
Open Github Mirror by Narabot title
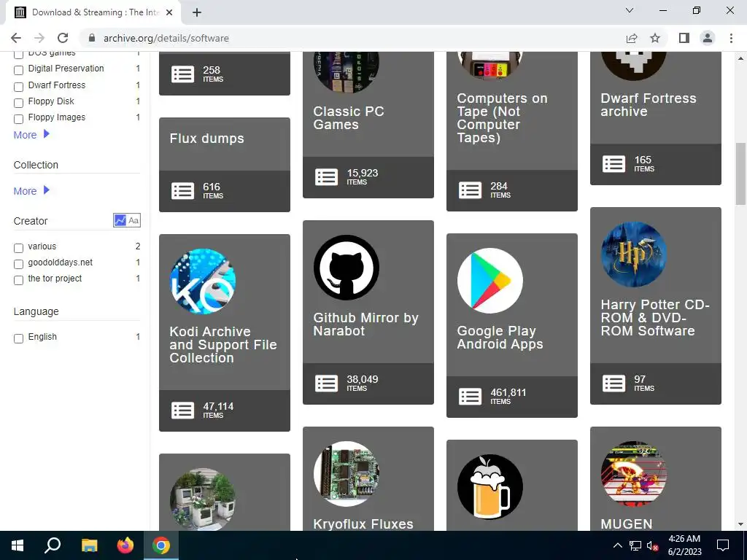(x=366, y=324)
